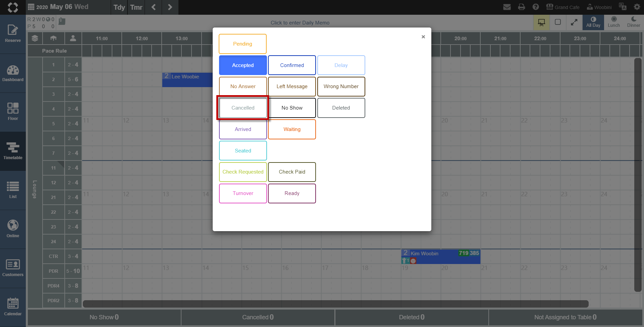Toggle the square layout icon

pyautogui.click(x=558, y=22)
